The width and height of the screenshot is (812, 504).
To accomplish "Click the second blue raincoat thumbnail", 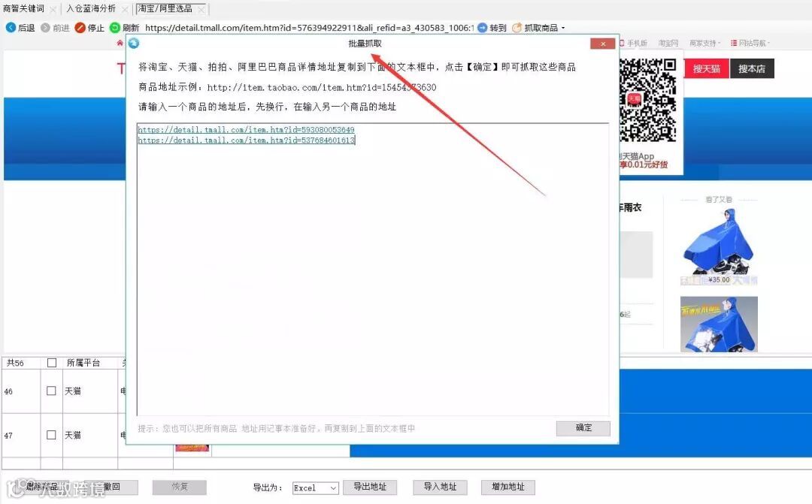I will [719, 324].
